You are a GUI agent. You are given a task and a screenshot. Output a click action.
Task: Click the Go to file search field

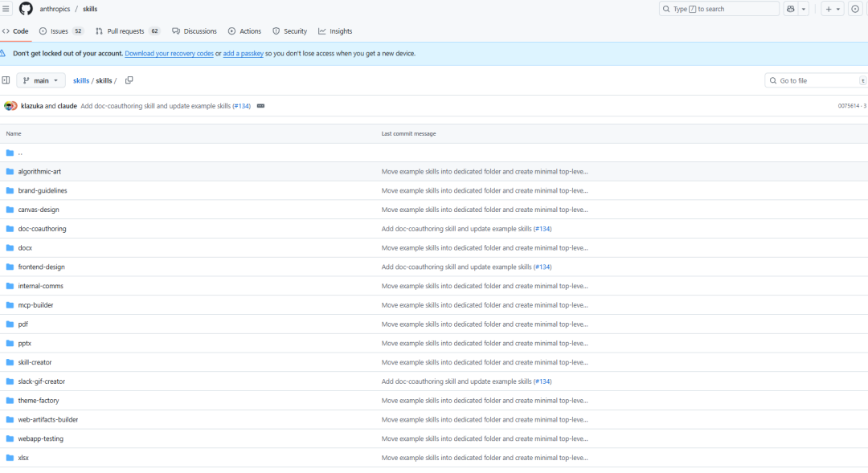point(813,80)
